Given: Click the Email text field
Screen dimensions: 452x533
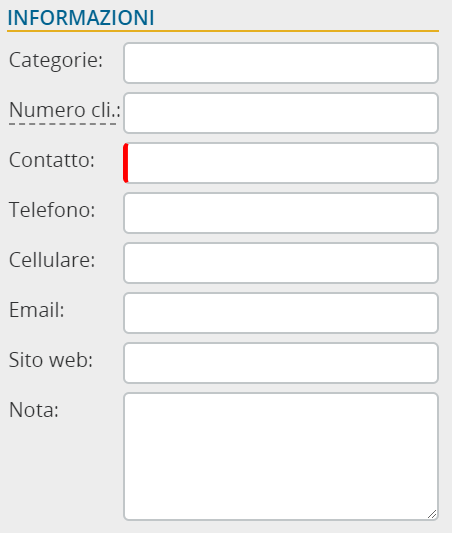Looking at the screenshot, I should click(x=281, y=313).
